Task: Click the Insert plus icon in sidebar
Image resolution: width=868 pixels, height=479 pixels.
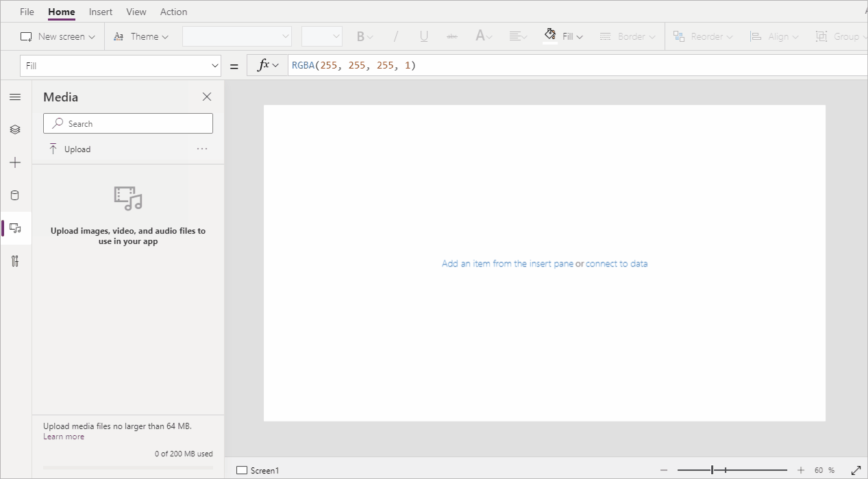Action: (x=15, y=162)
